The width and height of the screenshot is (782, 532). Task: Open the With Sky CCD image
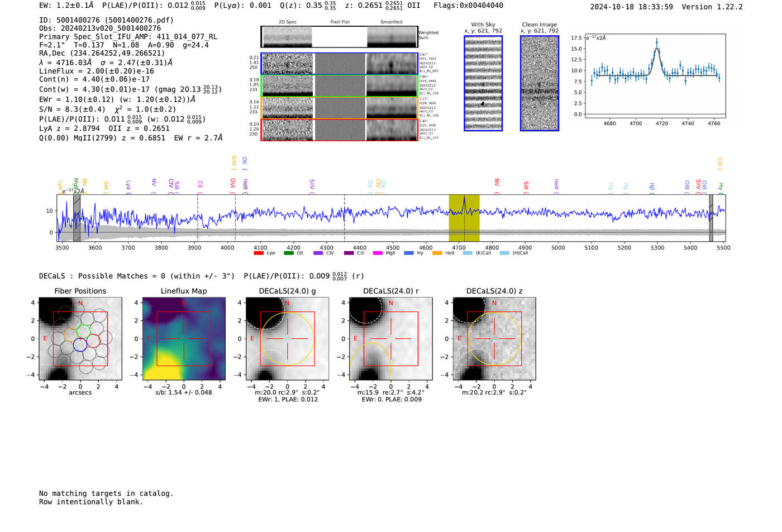(483, 83)
